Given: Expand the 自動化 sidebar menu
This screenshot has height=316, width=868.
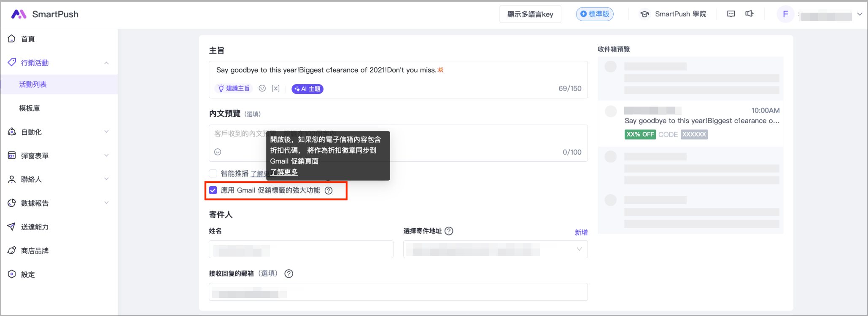Looking at the screenshot, I should coord(59,132).
